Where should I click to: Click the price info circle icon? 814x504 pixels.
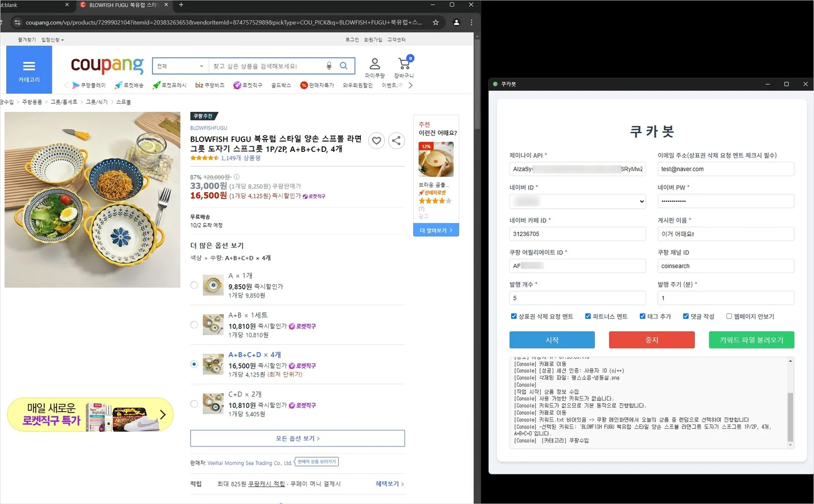coord(237,177)
